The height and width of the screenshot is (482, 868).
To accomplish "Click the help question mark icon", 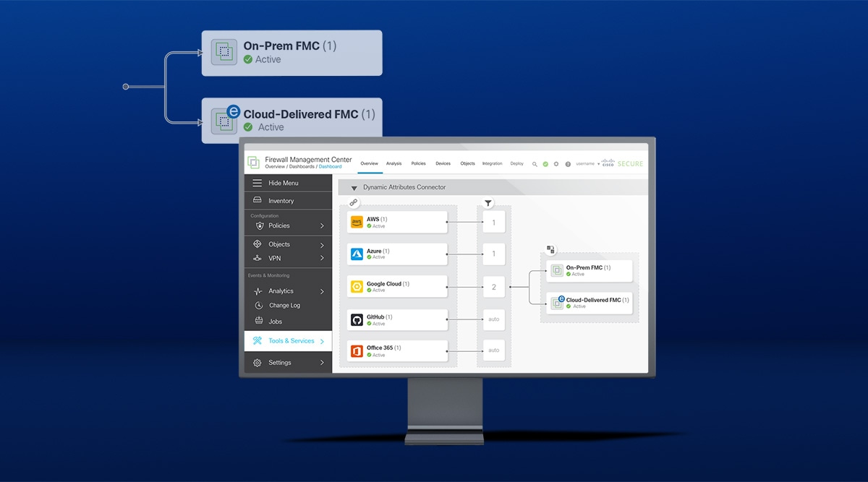I will point(568,164).
